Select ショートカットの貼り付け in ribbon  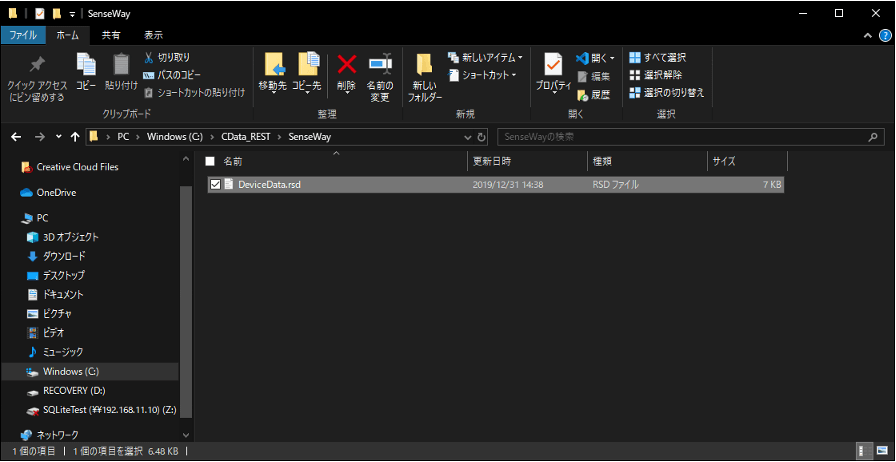(194, 92)
